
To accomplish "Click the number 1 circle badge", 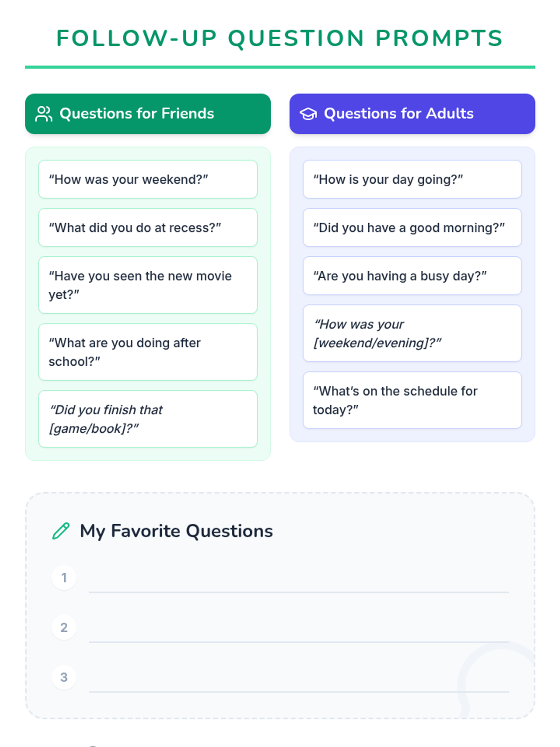I will (x=64, y=578).
